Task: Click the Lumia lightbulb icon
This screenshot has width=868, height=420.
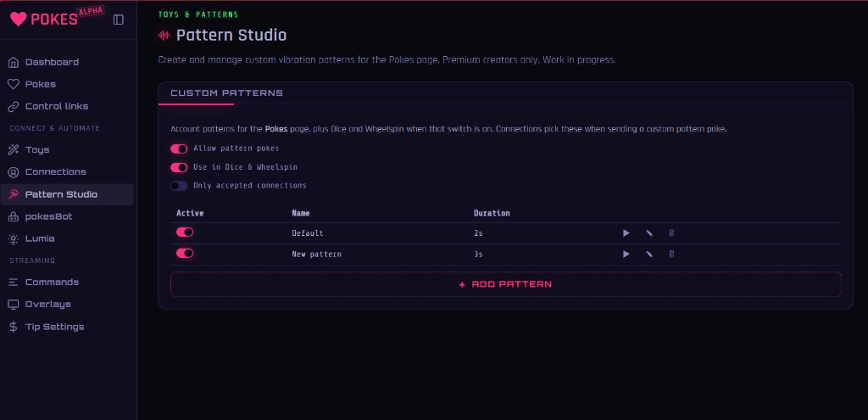Action: [x=14, y=238]
